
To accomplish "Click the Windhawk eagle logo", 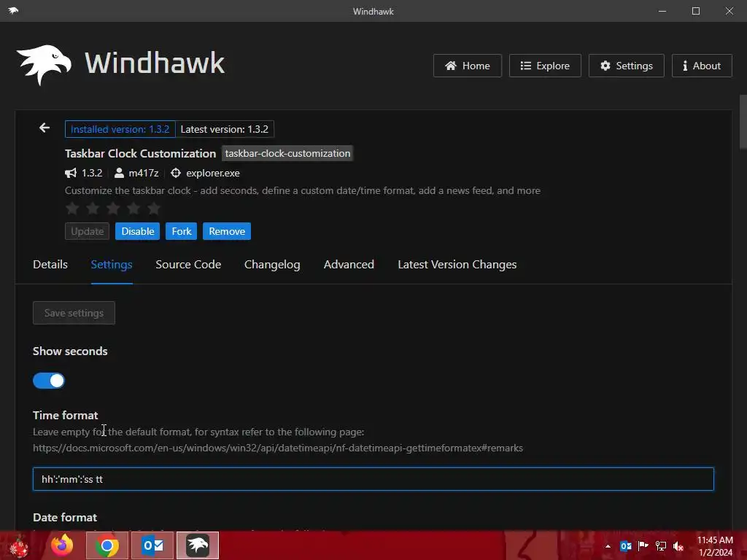I will pyautogui.click(x=44, y=64).
